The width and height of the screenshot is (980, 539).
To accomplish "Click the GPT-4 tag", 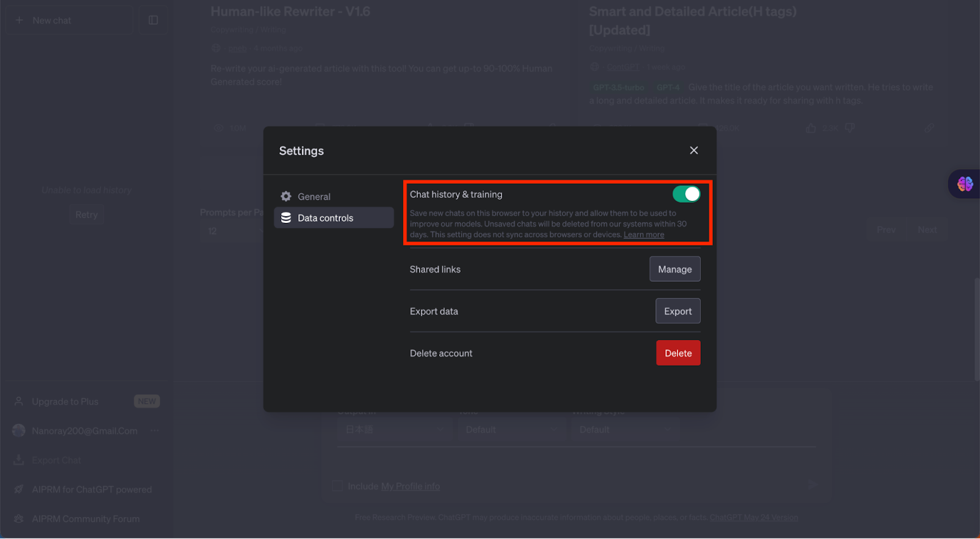I will (x=668, y=88).
